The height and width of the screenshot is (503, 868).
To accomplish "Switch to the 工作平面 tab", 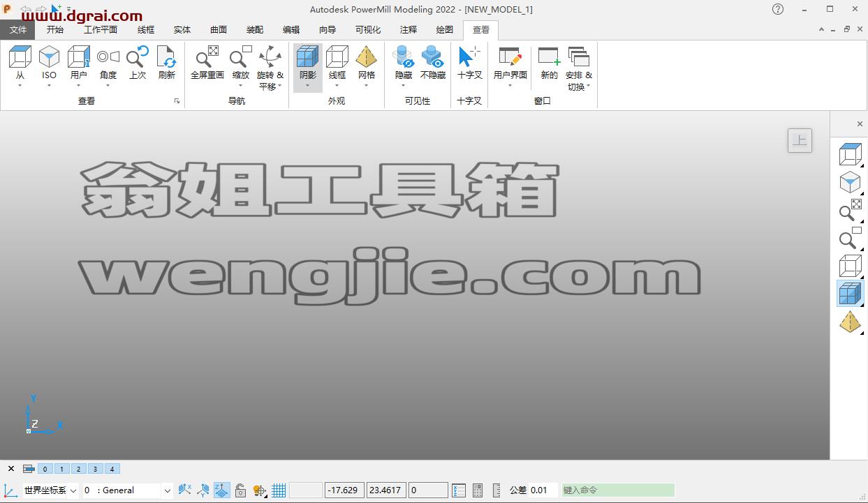I will (101, 30).
